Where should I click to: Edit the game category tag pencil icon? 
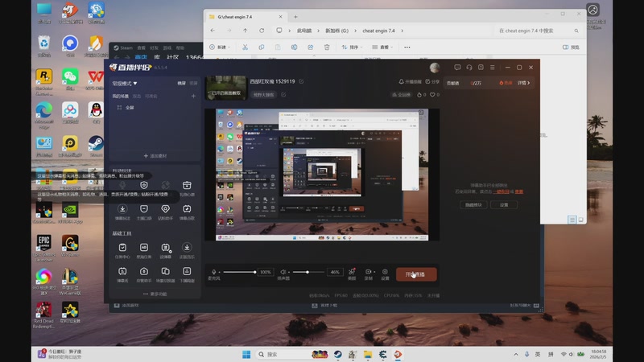[x=283, y=94]
